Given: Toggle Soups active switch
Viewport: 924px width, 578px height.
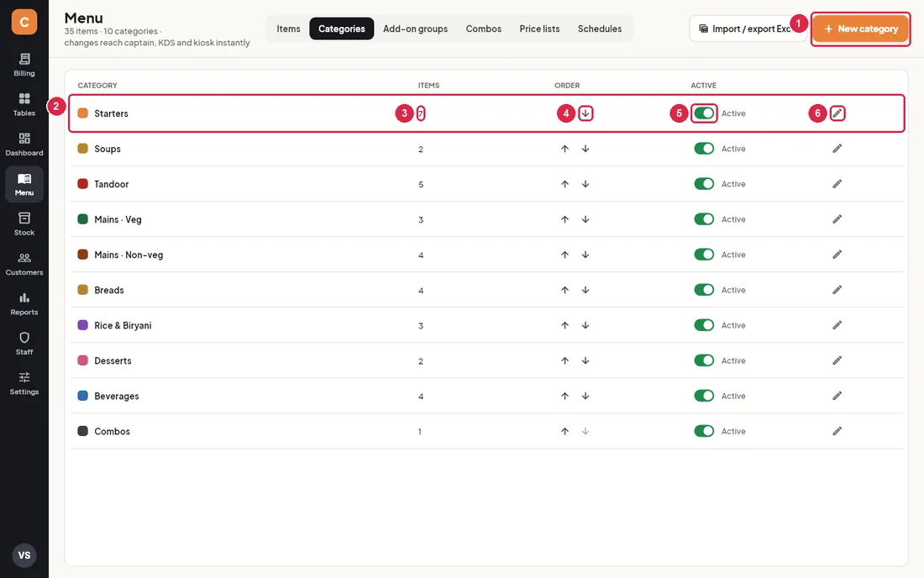Looking at the screenshot, I should point(704,149).
